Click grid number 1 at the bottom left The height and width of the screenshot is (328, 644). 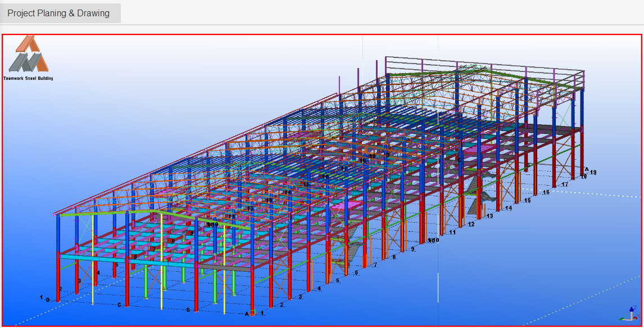click(41, 297)
